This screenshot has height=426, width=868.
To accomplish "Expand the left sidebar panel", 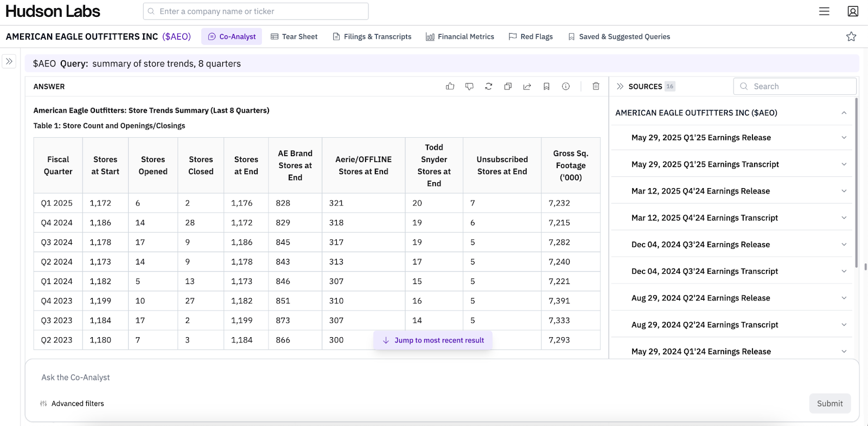I will [9, 61].
